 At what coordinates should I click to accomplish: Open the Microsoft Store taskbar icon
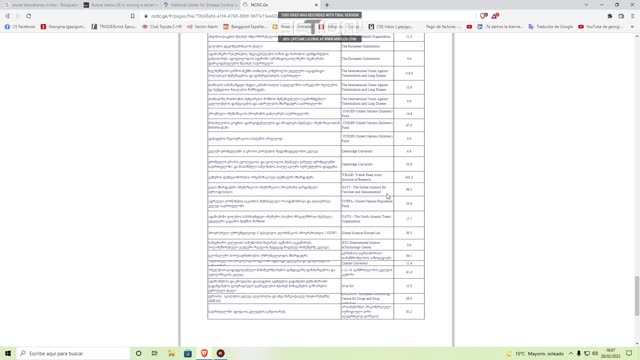point(188,353)
